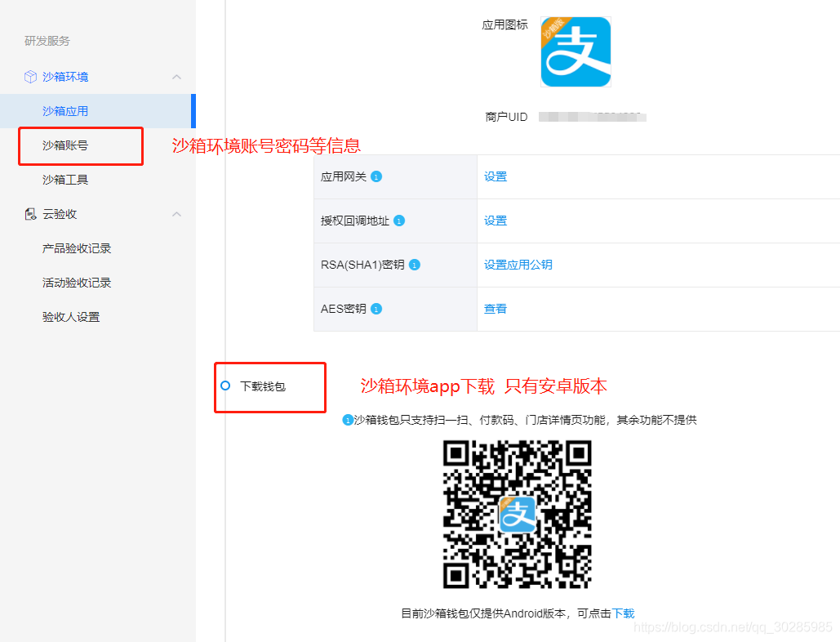Click the Alipay sandbox application icon
840x642 pixels.
[576, 51]
